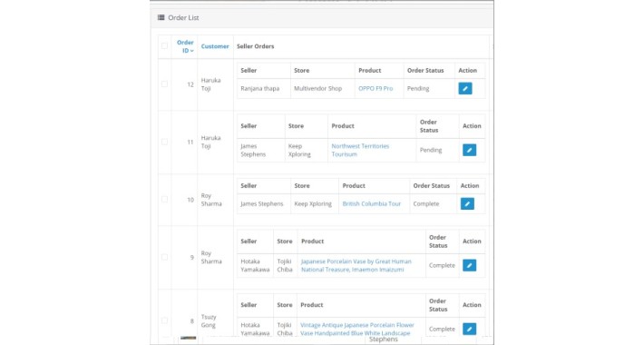The height and width of the screenshot is (345, 644).
Task: Click the customer Tsuzy Gong
Action: click(209, 320)
